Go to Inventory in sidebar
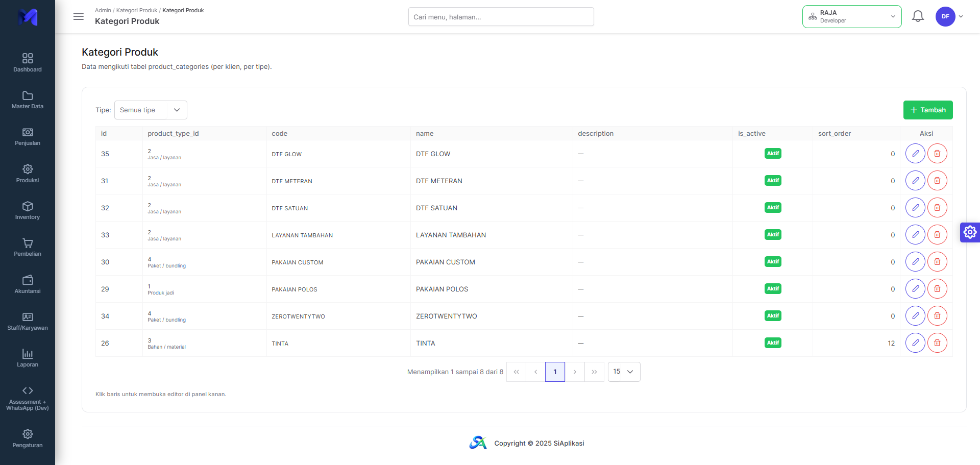The width and height of the screenshot is (980, 465). tap(28, 210)
